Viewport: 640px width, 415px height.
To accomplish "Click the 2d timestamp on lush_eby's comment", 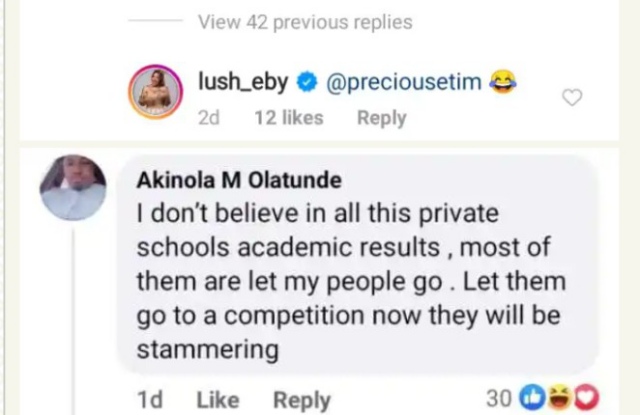I will tap(209, 118).
